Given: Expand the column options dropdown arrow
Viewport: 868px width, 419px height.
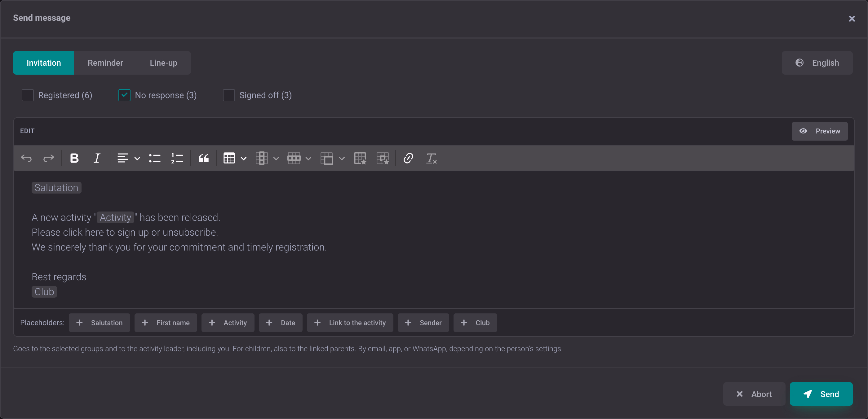Looking at the screenshot, I should (276, 159).
